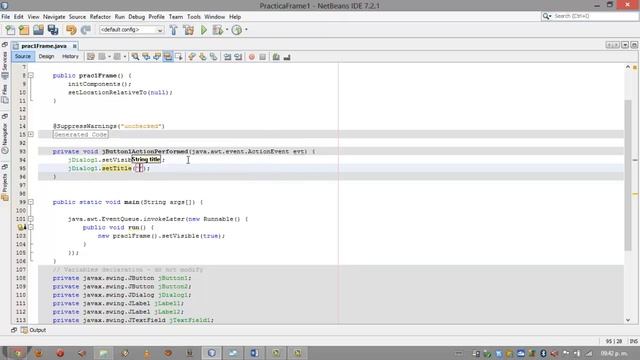
Task: Click Shift Line Left icon
Action: (227, 57)
